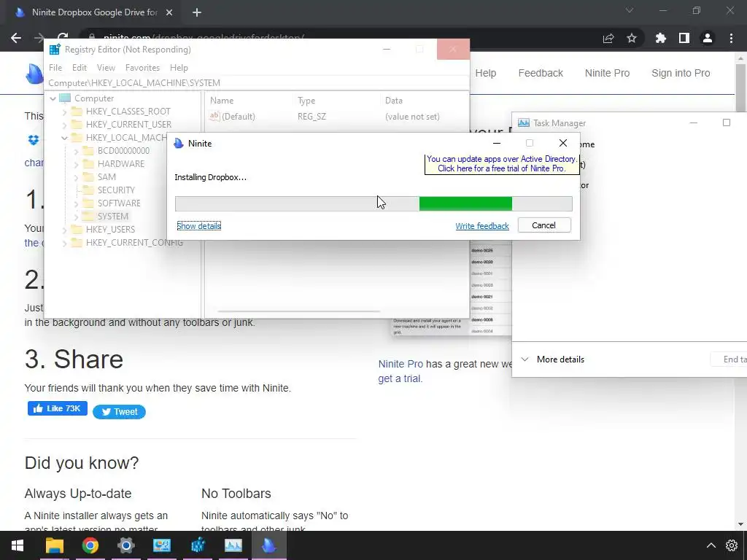Select the Ninite Dropbox Google Drive tab
Image resolution: width=747 pixels, height=560 pixels.
point(94,12)
